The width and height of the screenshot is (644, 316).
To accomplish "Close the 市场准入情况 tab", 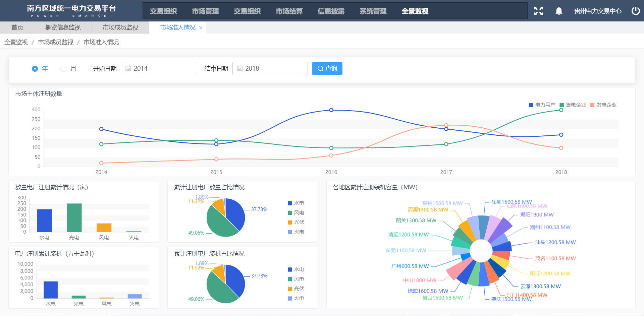I will click(x=201, y=28).
